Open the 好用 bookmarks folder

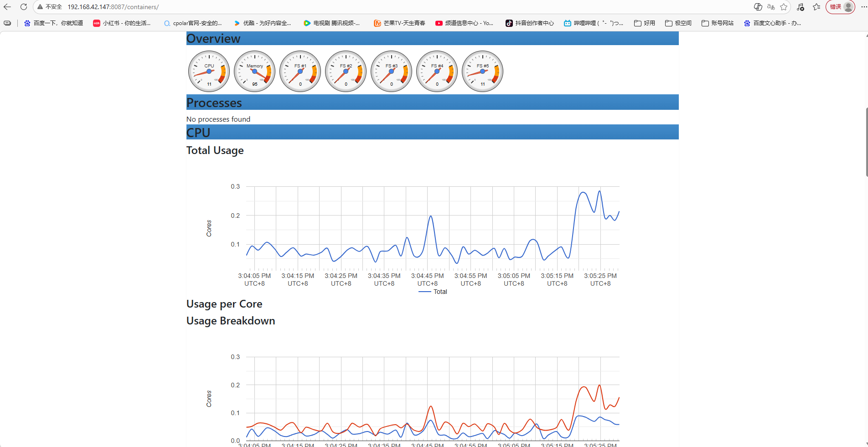(645, 23)
